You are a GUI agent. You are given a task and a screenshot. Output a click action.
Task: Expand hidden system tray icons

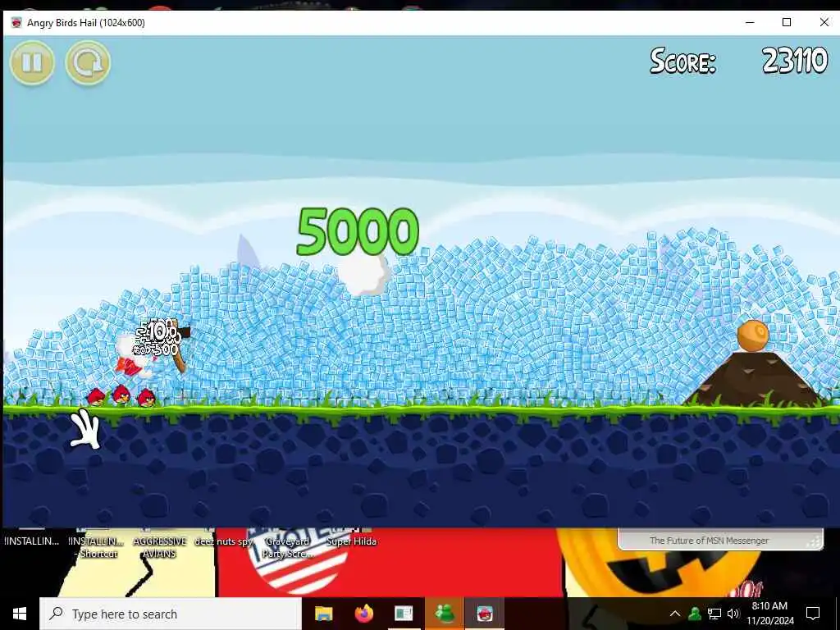pos(675,614)
